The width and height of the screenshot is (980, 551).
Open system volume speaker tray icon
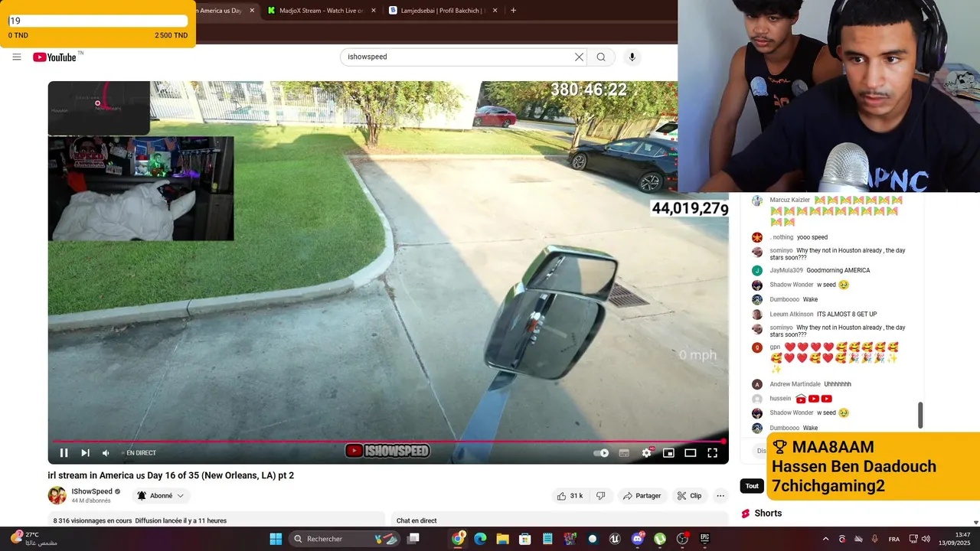pos(926,539)
